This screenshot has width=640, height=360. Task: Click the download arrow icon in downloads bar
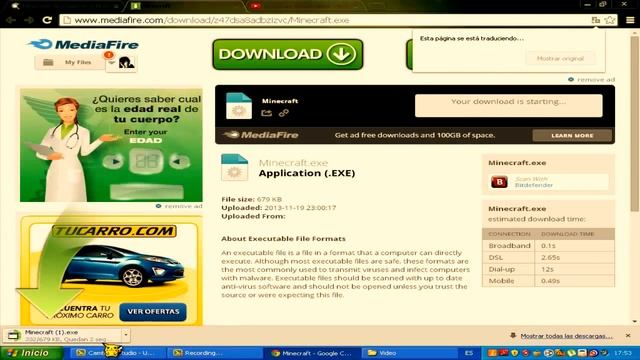(x=513, y=336)
